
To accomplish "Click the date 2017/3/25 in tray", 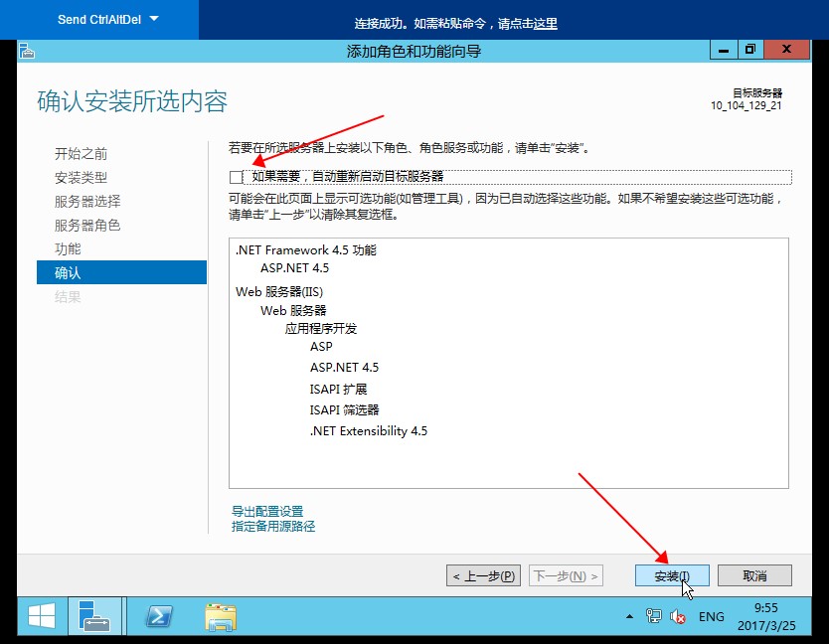I will [766, 625].
